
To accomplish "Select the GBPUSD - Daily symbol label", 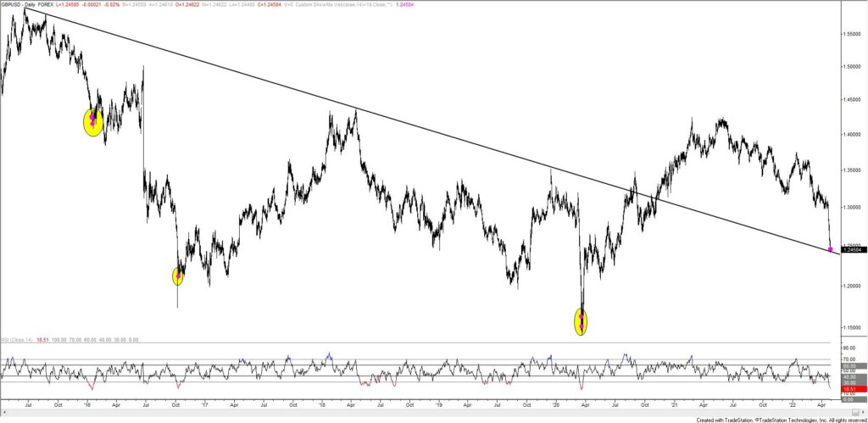I will pos(19,4).
